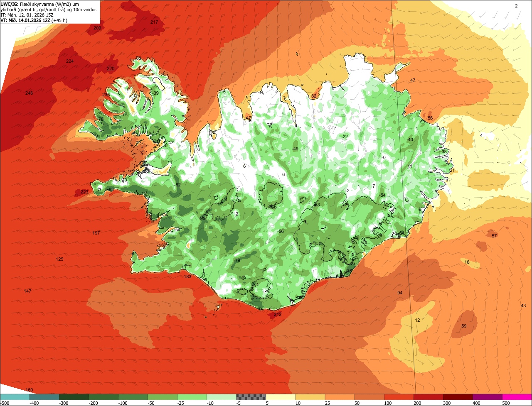This screenshot has width=532, height=406.
Task: Select the sea value 16
Action: [x=467, y=262]
